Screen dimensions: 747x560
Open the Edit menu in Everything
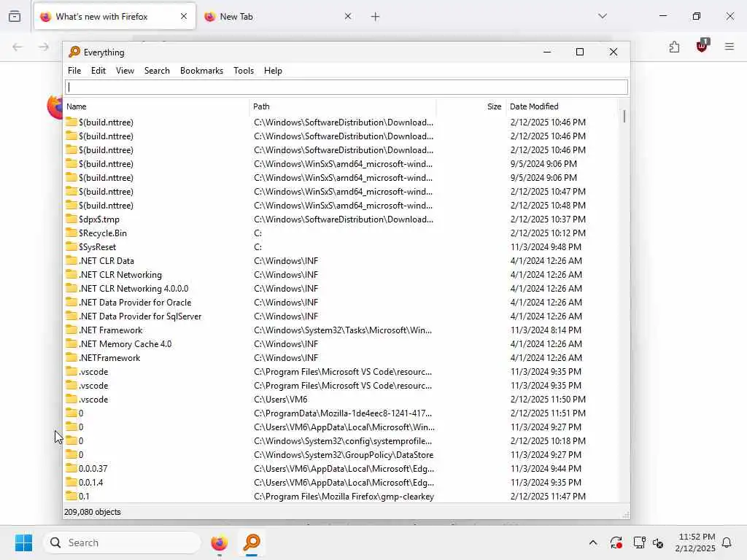pos(98,71)
